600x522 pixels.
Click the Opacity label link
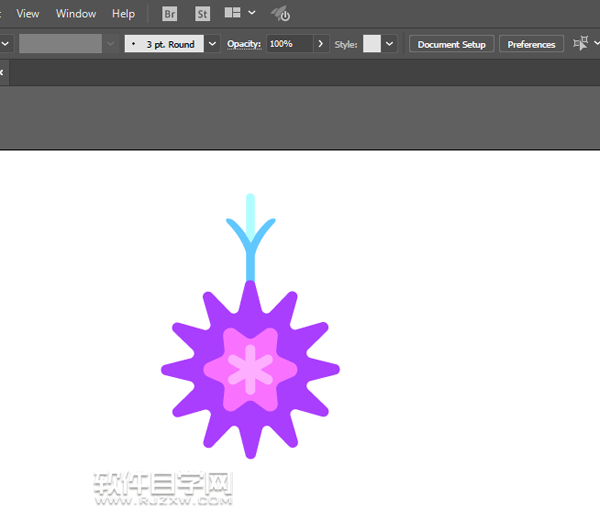tap(244, 44)
